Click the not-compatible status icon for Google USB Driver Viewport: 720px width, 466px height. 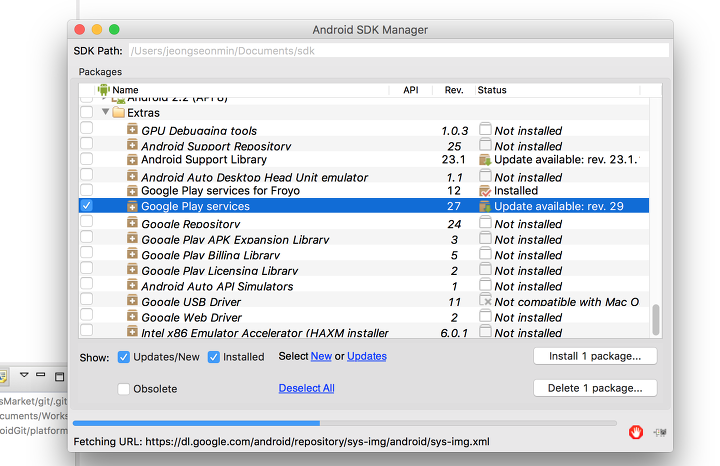coord(485,301)
